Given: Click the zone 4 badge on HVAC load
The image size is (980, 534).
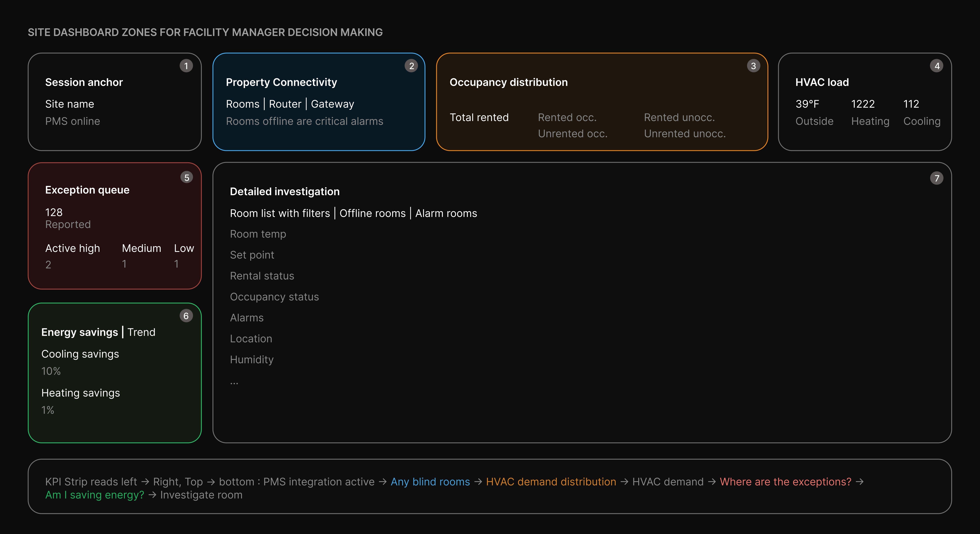Looking at the screenshot, I should coord(937,65).
